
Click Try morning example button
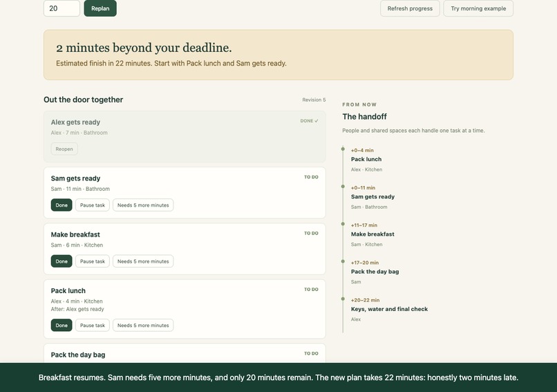pos(478,8)
